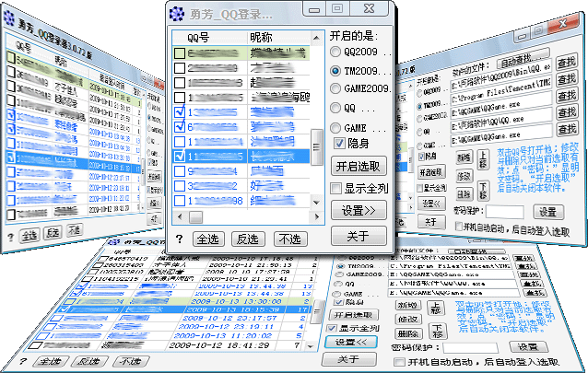Click 查找 beside the C:\Program Files\Tencent path
Viewport: 588px width, 373px height.
point(566,79)
